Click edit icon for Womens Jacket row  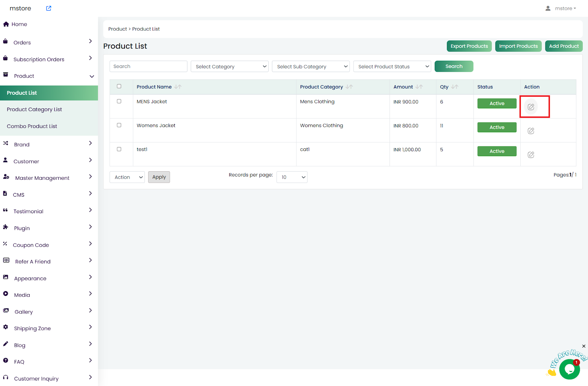coord(531,131)
